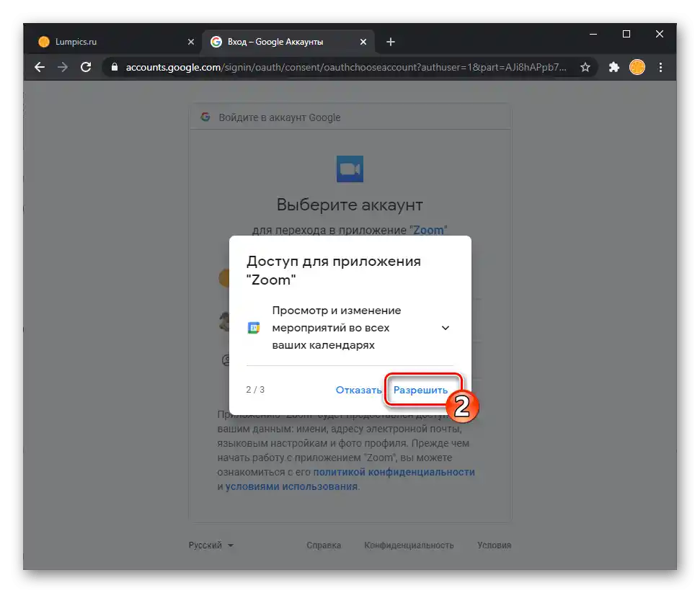Click the Google logo in sign-in header
Screen dimensions: 700x593
[x=205, y=117]
